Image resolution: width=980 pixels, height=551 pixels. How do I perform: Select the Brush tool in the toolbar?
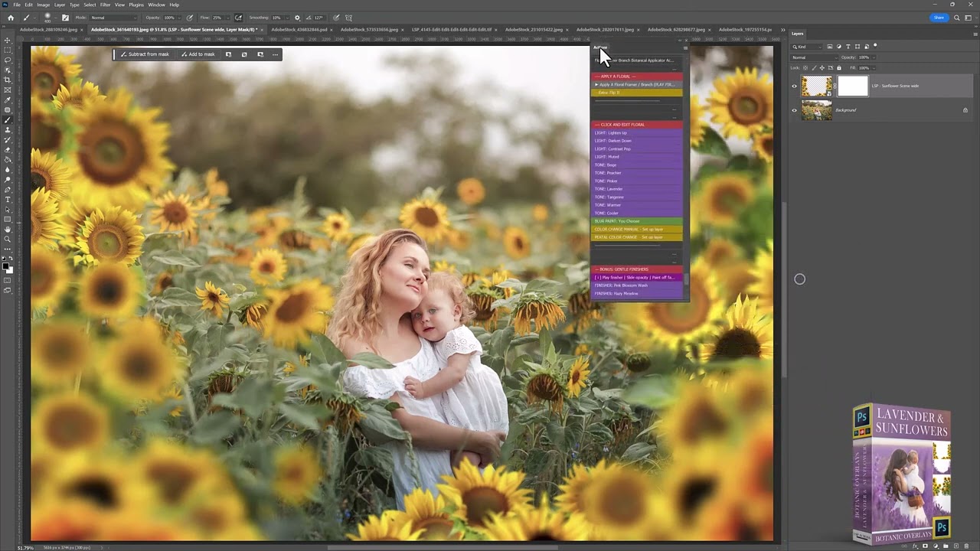tap(8, 120)
